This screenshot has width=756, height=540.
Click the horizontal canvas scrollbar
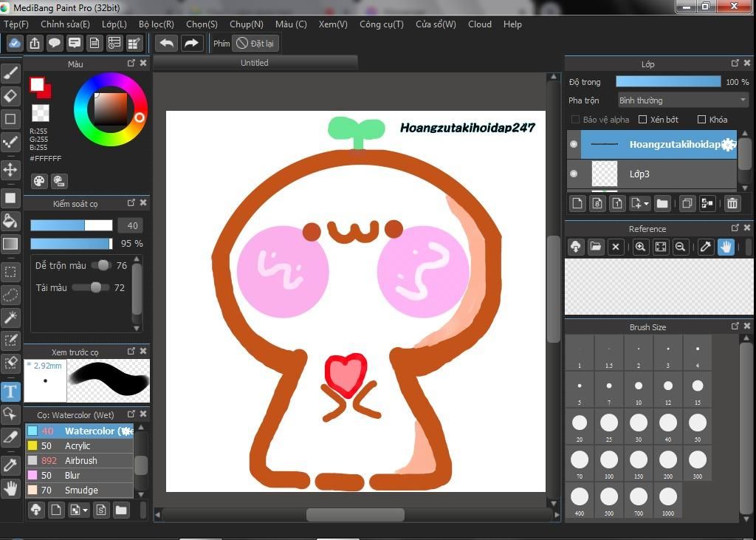(x=356, y=515)
